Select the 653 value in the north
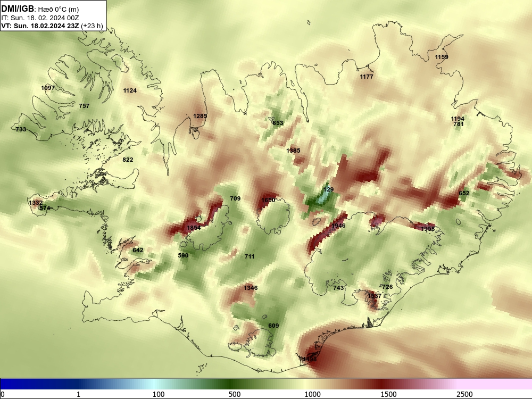The width and height of the screenshot is (532, 399). click(x=278, y=123)
